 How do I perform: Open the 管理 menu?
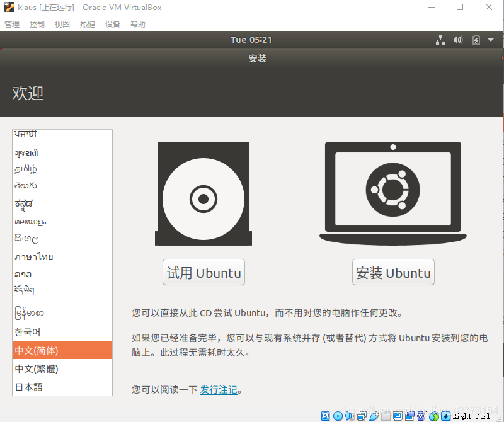12,24
